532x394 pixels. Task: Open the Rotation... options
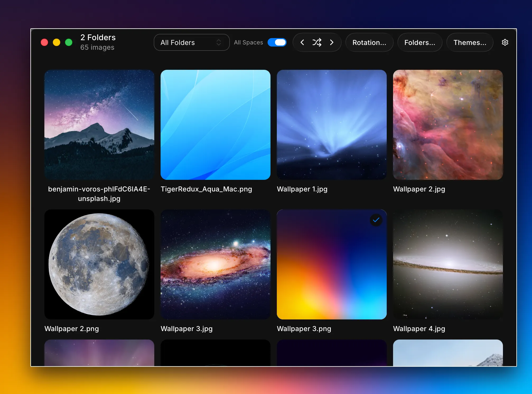pyautogui.click(x=369, y=42)
